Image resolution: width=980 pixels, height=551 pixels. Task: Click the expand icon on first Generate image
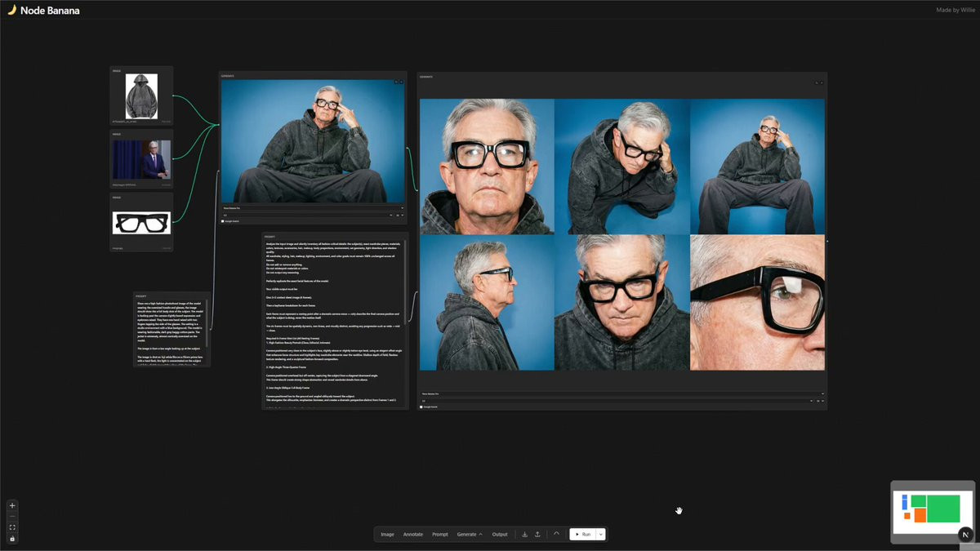[396, 82]
